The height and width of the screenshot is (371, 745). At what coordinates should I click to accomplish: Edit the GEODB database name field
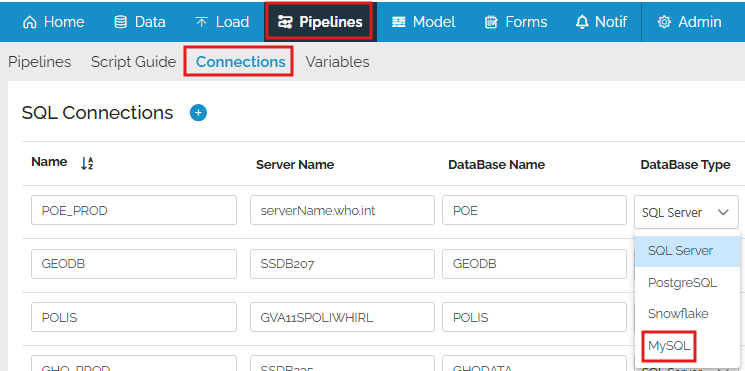pyautogui.click(x=534, y=264)
